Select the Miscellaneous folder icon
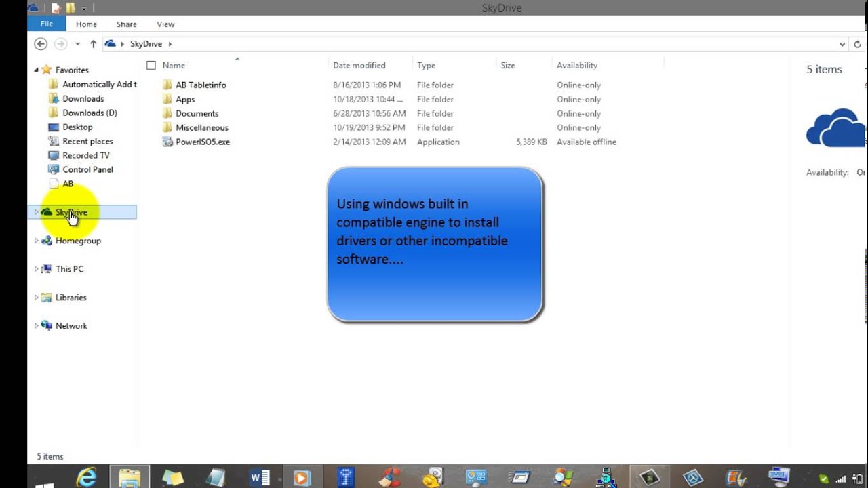Screen dimensions: 868x488 pyautogui.click(x=167, y=127)
